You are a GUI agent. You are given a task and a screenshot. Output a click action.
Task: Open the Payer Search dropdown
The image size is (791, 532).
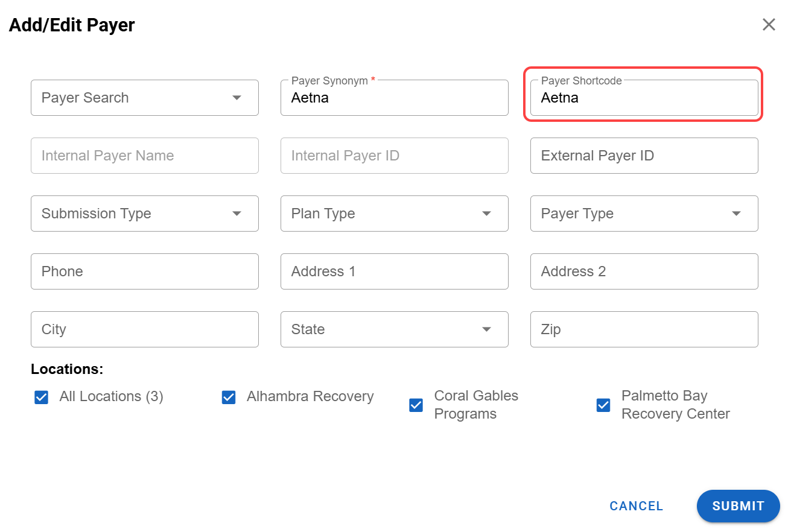(145, 98)
